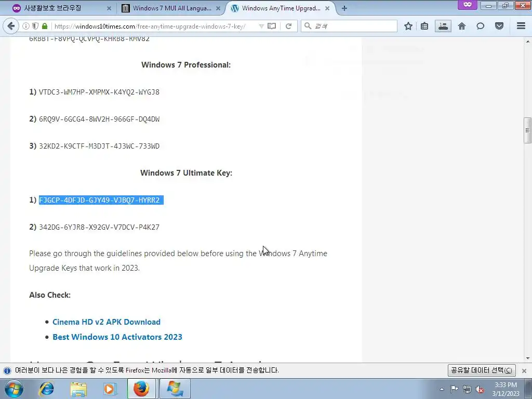Click the Windows 7 Professional heading
Viewport: 532px width, 399px height.
pos(186,65)
